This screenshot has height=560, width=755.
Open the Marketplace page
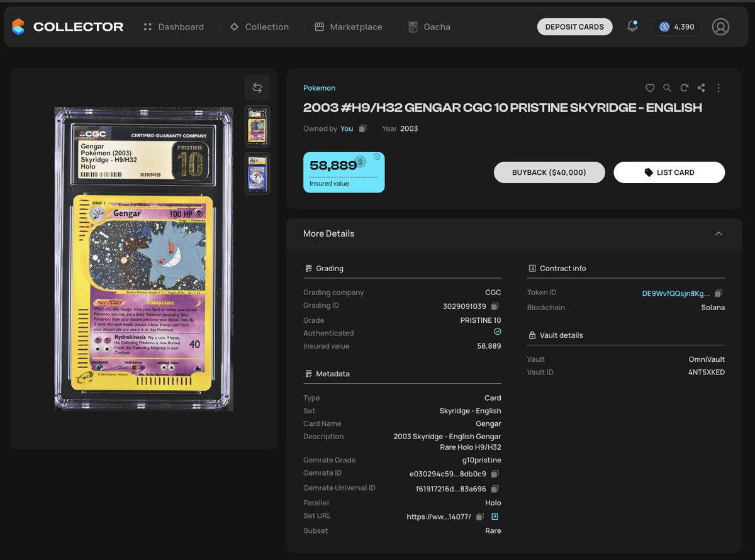(x=349, y=27)
